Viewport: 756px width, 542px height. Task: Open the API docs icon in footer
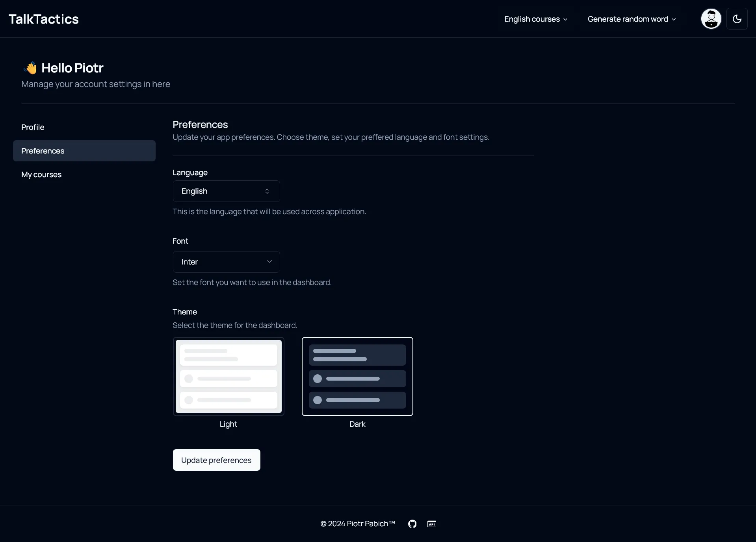click(x=431, y=524)
